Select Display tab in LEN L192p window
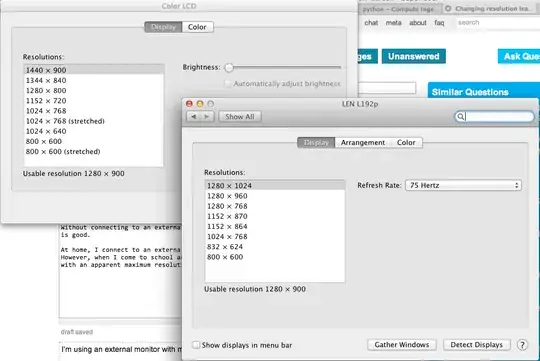540x361 pixels. (x=316, y=143)
